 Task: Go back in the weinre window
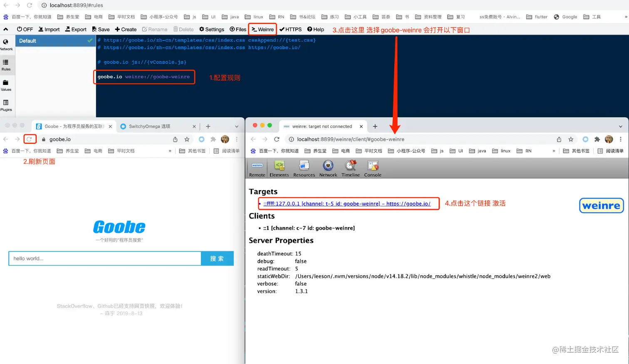(253, 139)
